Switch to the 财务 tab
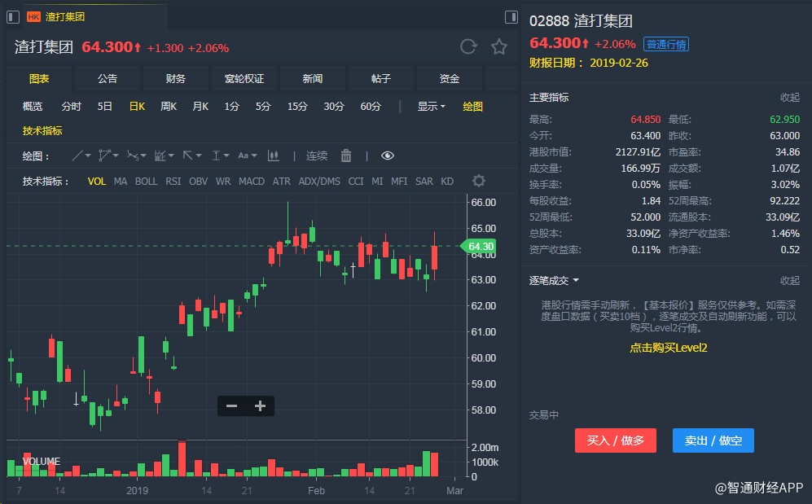 pos(176,78)
